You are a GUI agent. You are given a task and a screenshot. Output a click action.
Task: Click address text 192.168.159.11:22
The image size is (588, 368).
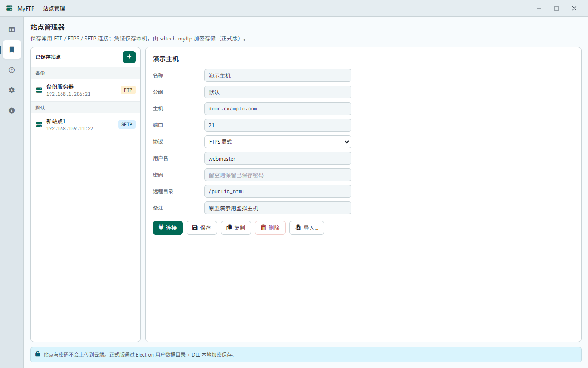click(x=70, y=129)
